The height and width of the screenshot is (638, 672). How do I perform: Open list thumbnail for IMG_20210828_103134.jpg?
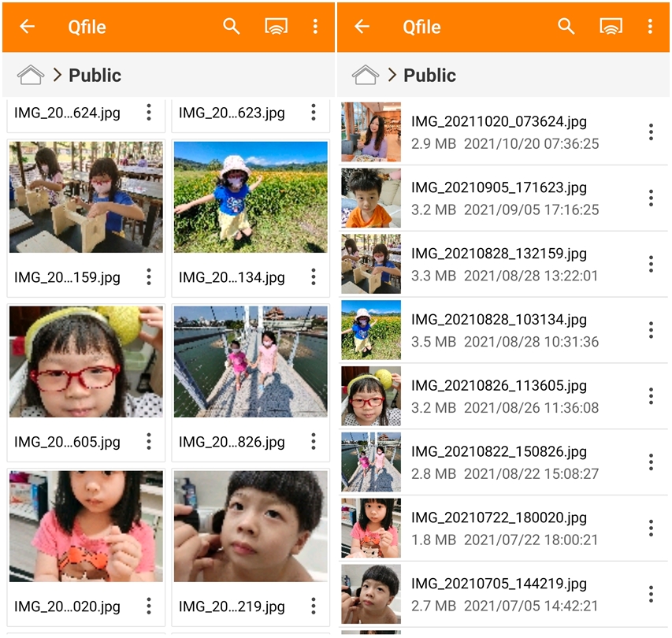(371, 330)
